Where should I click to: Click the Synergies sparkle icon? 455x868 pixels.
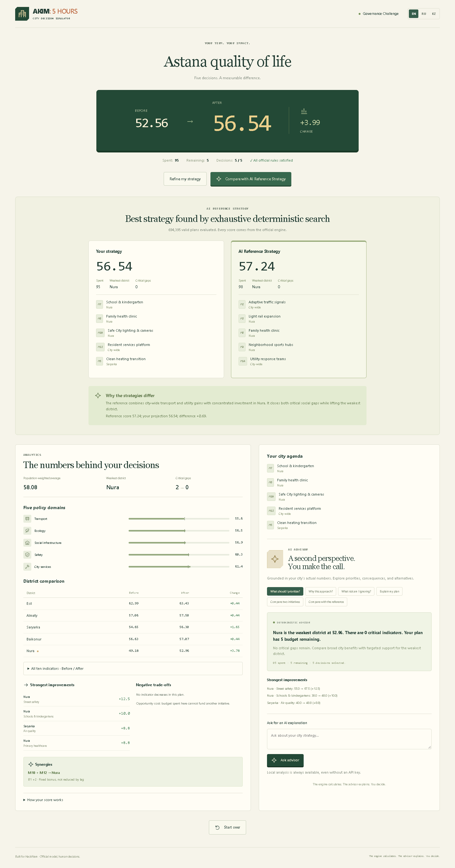point(31,764)
